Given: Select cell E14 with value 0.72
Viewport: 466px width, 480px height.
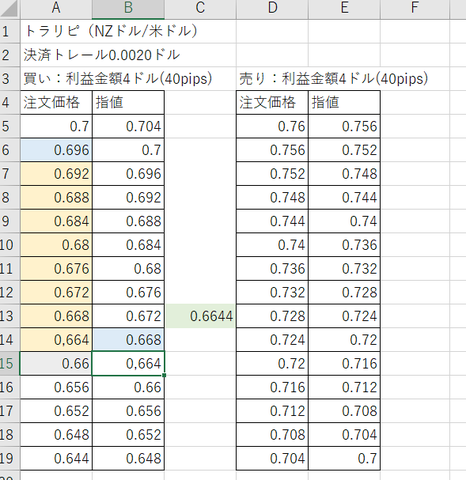Looking at the screenshot, I should pyautogui.click(x=344, y=340).
